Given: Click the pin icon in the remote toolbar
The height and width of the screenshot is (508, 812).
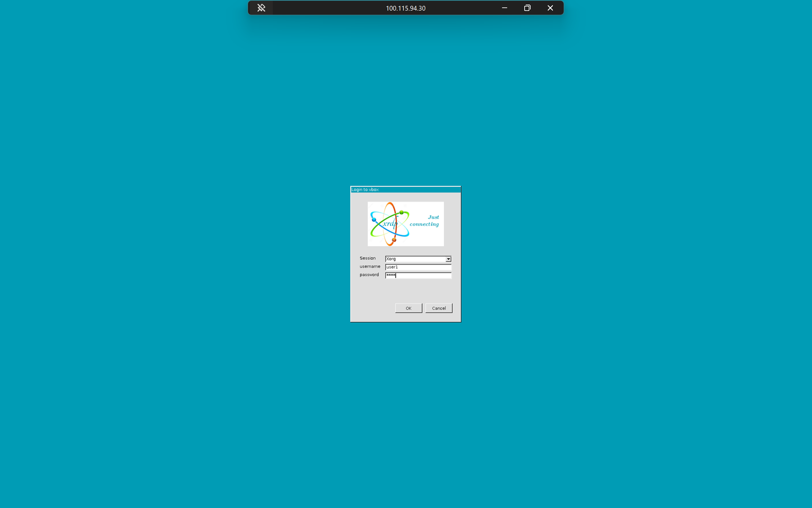Looking at the screenshot, I should point(261,8).
